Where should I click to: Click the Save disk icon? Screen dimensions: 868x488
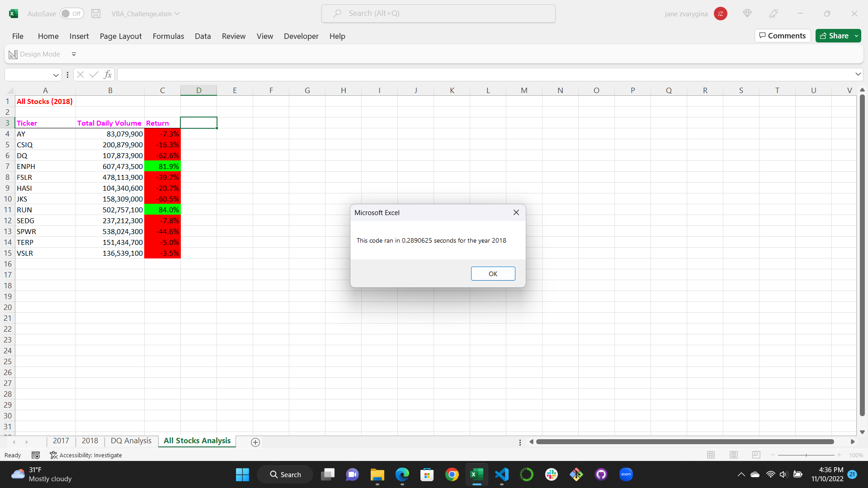coord(96,14)
